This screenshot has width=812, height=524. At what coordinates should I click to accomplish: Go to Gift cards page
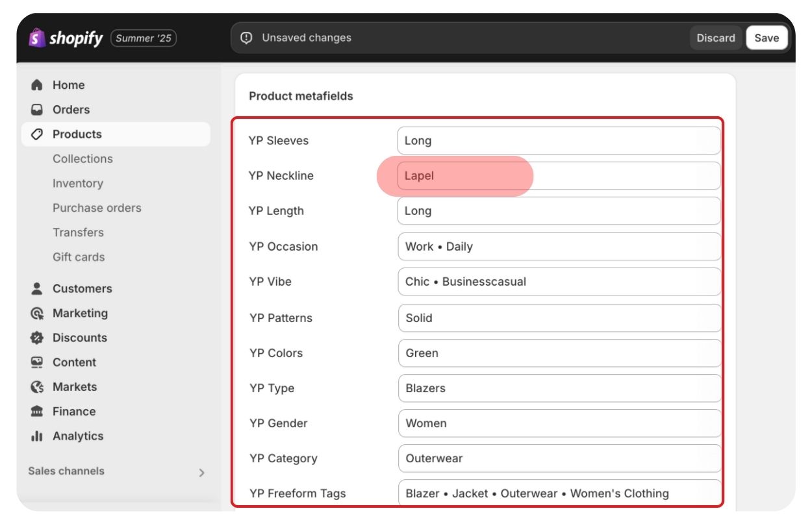pyautogui.click(x=79, y=257)
